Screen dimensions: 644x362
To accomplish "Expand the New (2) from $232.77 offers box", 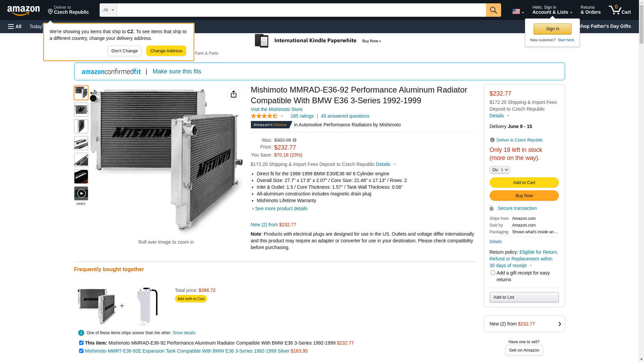I will coord(524,324).
